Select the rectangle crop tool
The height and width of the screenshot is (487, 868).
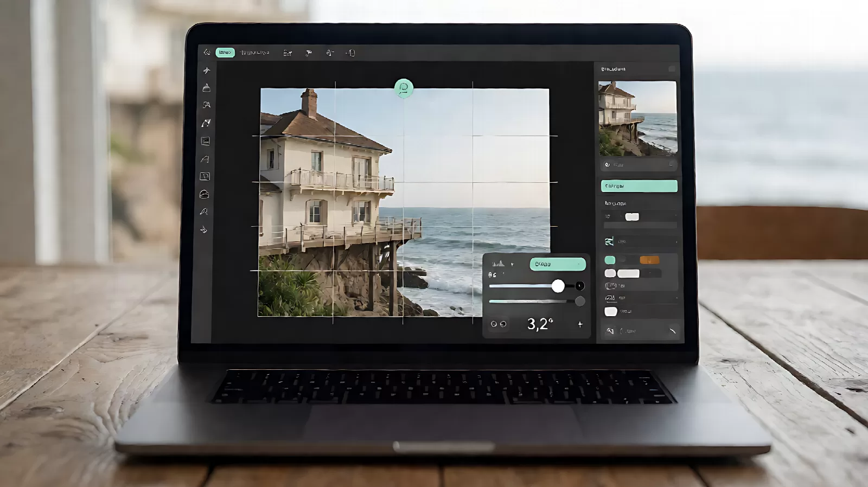click(205, 176)
